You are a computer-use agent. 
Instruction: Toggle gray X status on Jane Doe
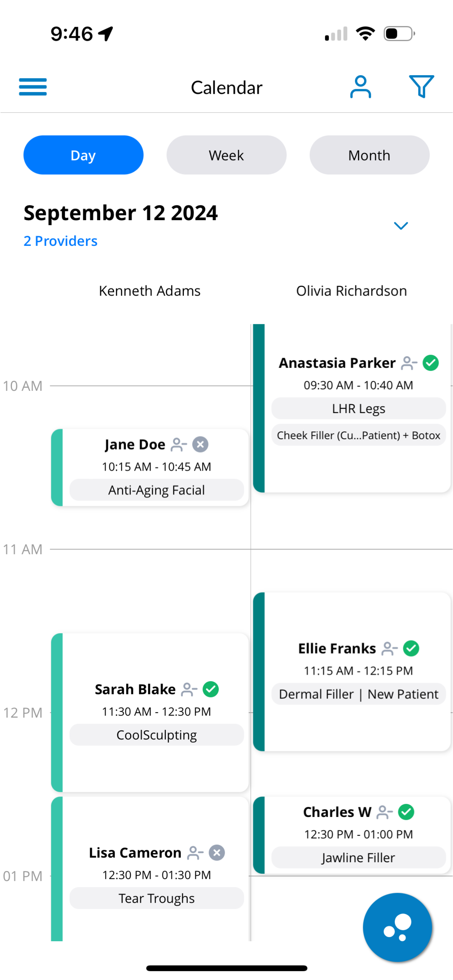200,444
